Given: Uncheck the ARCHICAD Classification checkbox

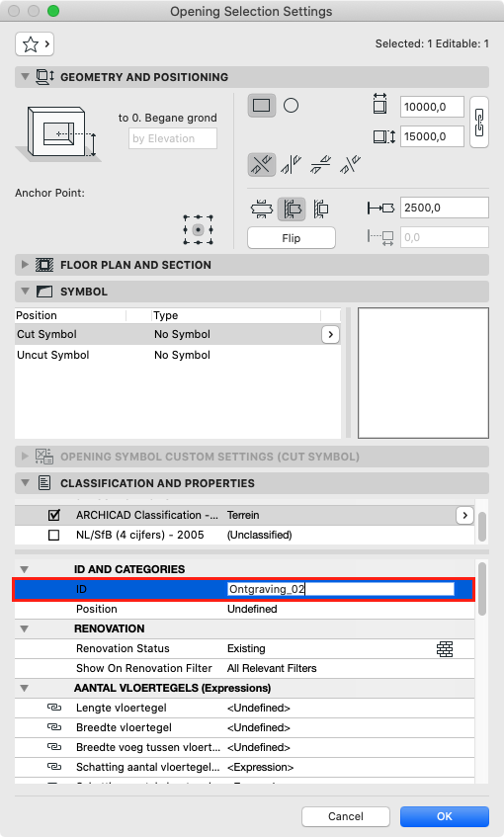Looking at the screenshot, I should coord(54,515).
